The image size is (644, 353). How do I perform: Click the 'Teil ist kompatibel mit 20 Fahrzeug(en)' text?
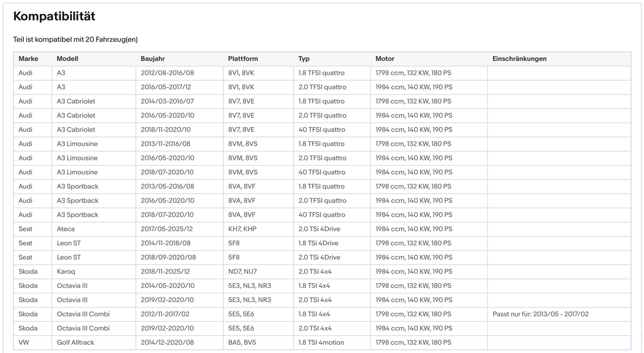coord(75,40)
